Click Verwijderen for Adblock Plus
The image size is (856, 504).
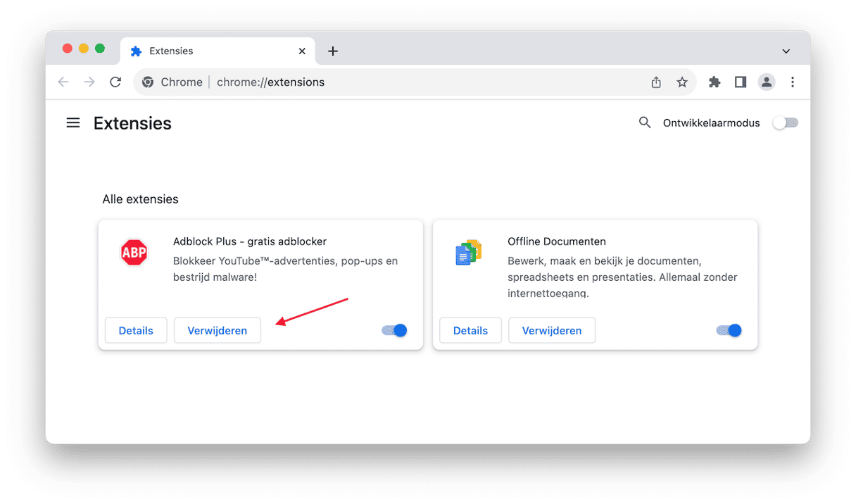218,330
